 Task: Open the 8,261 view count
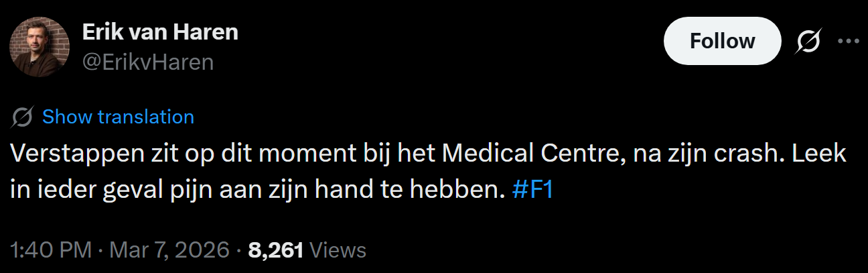pos(276,250)
